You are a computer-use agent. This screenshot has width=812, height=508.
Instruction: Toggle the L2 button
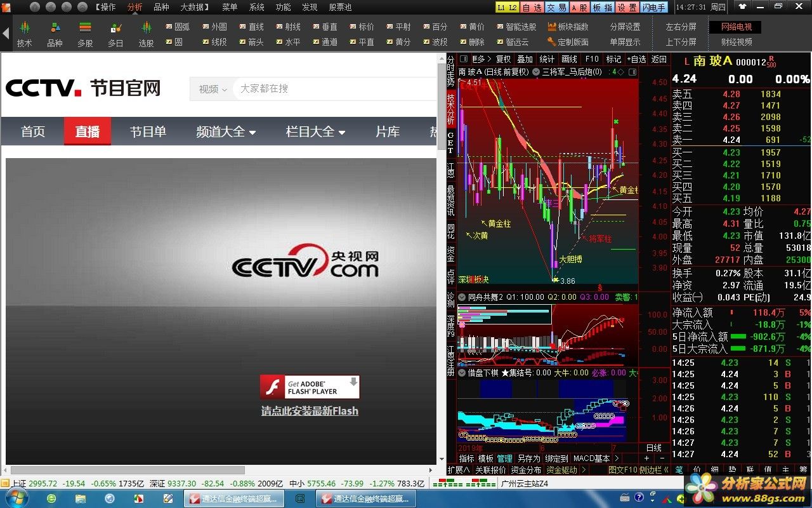513,7
